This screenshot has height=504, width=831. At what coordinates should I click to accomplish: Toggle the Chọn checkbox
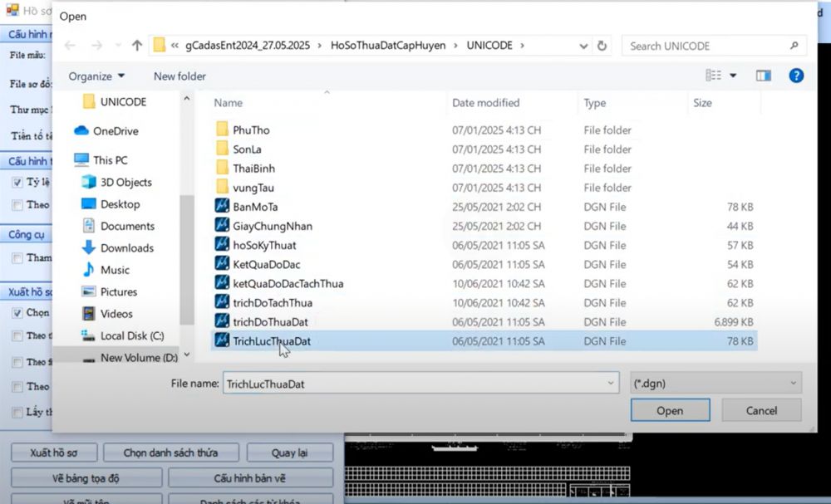pos(17,313)
